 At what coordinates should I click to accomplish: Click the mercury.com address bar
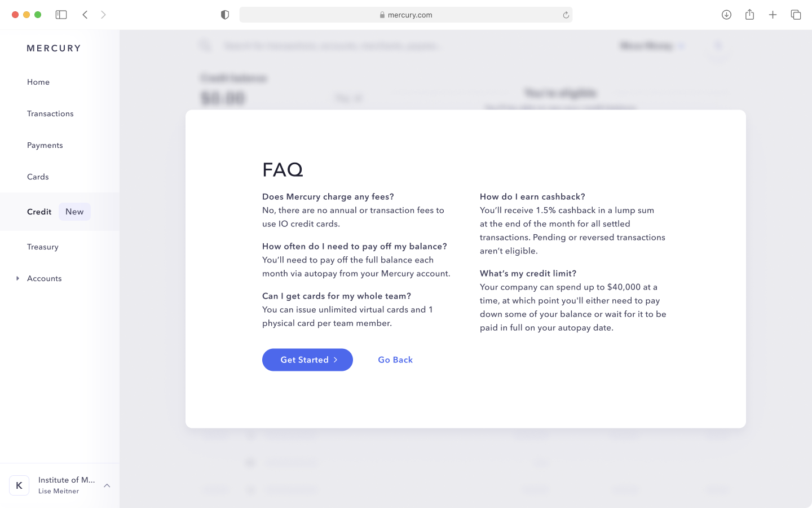(405, 15)
